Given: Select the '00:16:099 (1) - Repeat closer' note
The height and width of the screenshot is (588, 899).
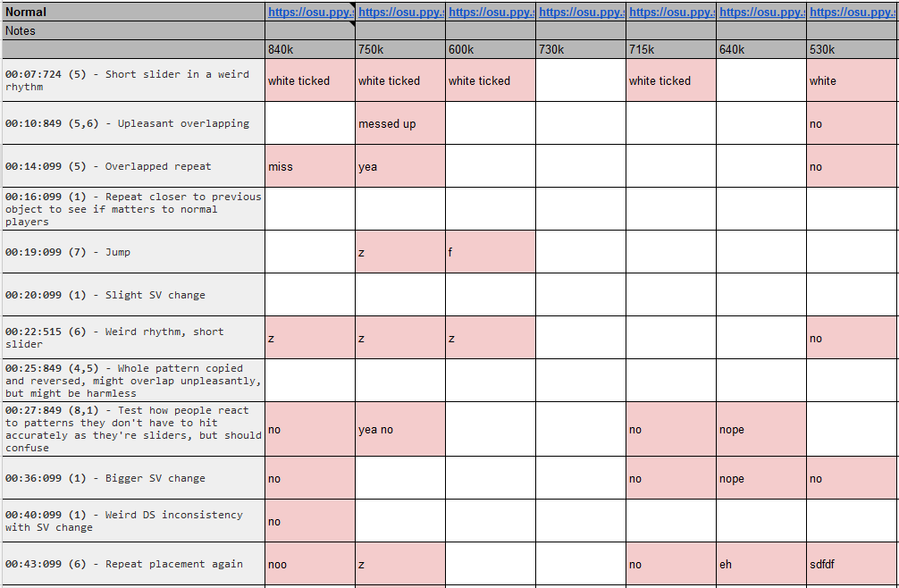Looking at the screenshot, I should [133, 208].
